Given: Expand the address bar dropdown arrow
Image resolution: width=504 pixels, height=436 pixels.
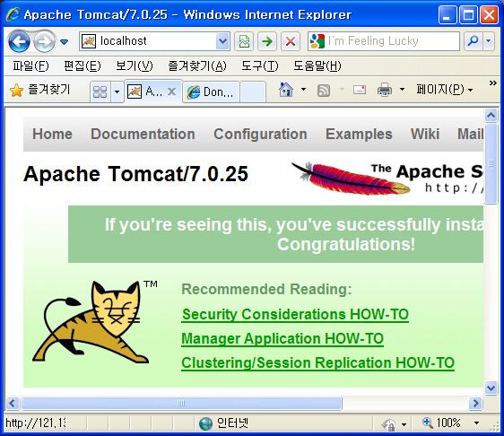Looking at the screenshot, I should click(x=222, y=41).
